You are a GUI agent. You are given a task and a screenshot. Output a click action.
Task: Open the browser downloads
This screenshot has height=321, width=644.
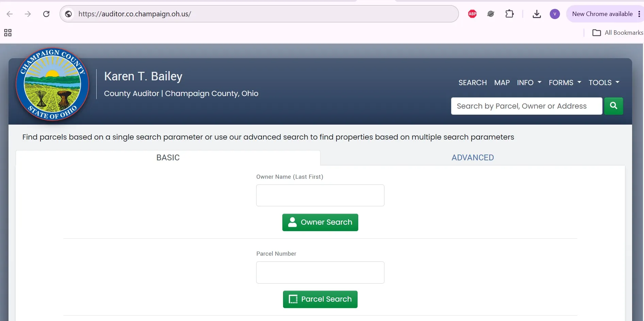536,14
